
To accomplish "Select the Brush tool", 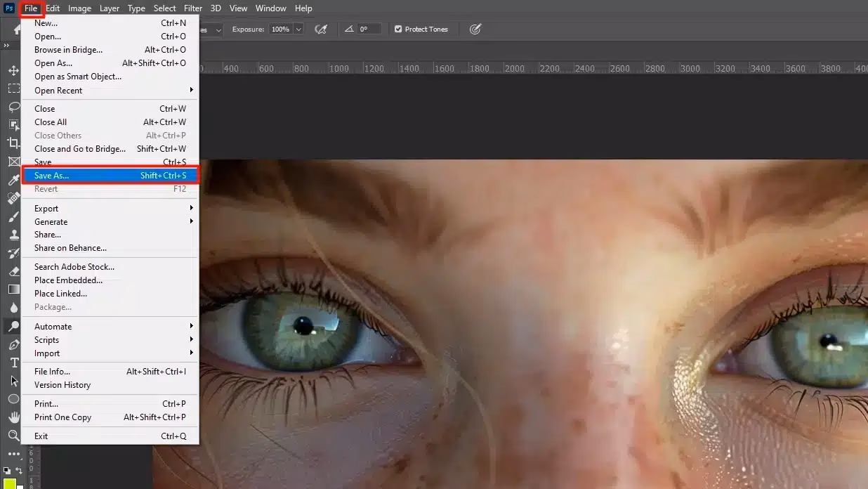I will pyautogui.click(x=13, y=216).
